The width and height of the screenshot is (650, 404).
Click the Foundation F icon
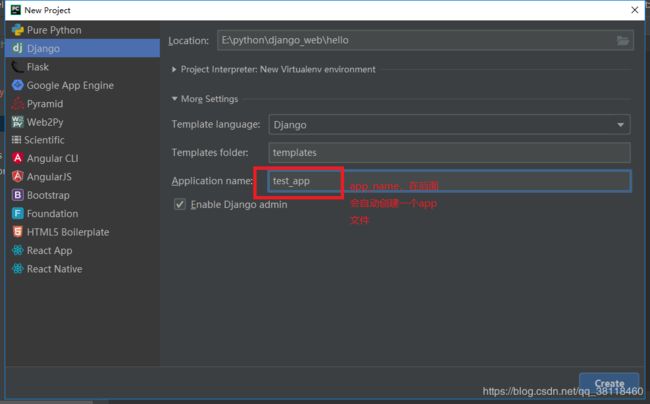tap(18, 213)
